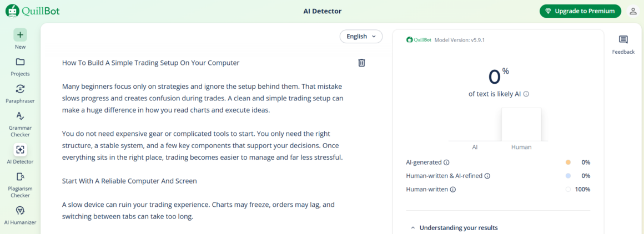Click info icon beside Human-written label
This screenshot has width=644, height=234.
pyautogui.click(x=452, y=190)
